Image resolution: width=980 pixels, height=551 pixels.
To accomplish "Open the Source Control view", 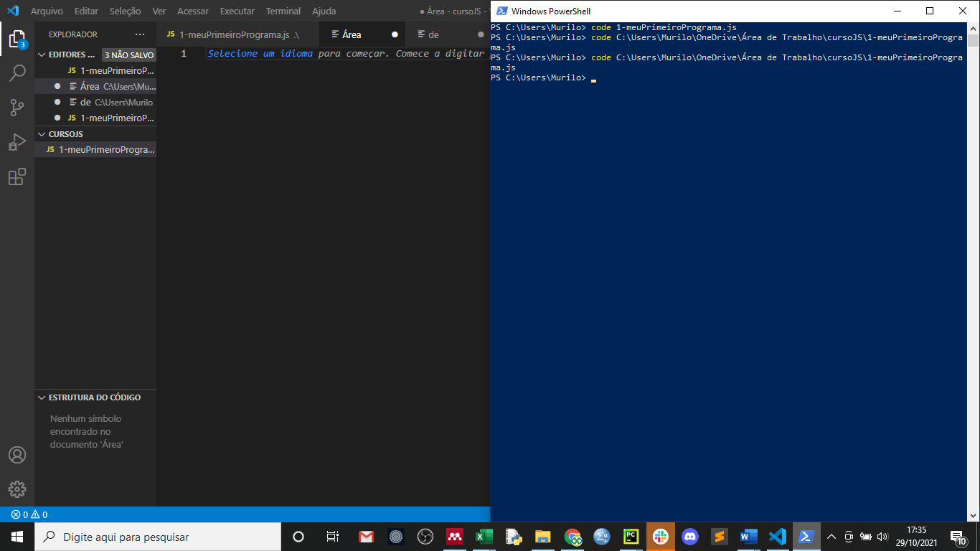I will point(17,108).
